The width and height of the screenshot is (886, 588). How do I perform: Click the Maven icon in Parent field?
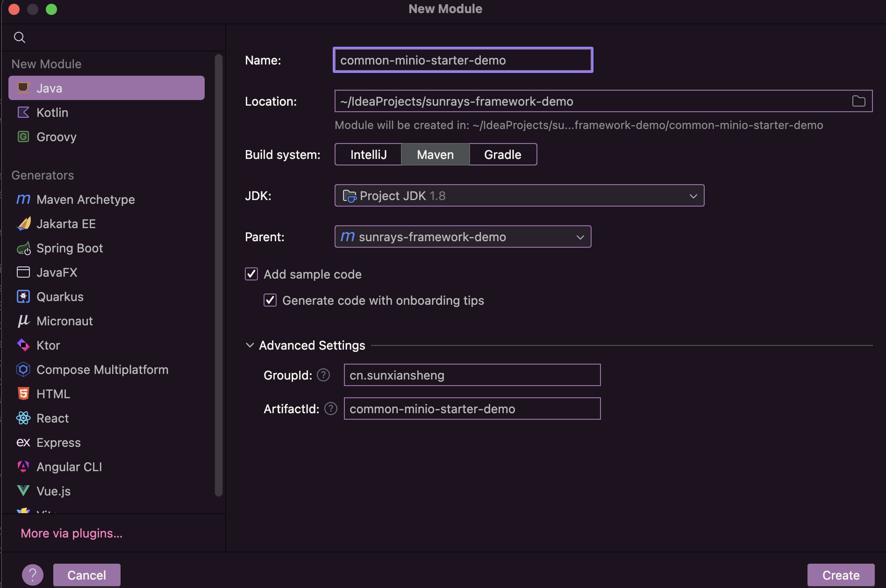pos(348,237)
